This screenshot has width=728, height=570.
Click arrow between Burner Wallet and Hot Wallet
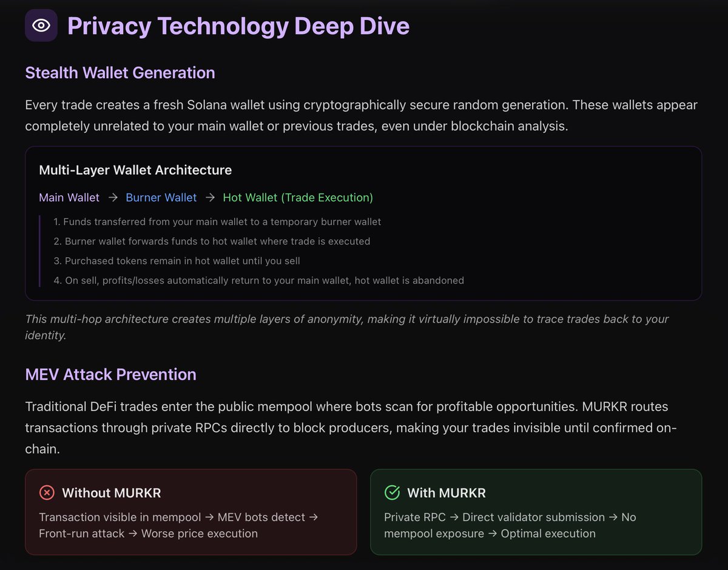[x=210, y=198]
